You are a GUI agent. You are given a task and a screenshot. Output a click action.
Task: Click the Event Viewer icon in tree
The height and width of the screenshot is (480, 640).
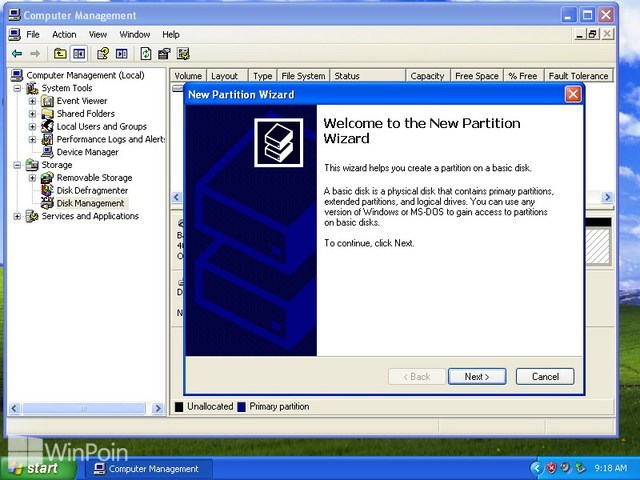47,101
